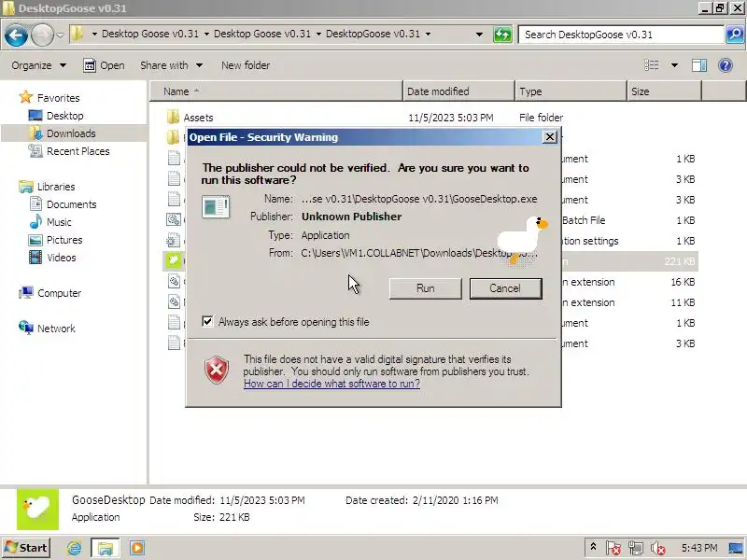Open How can I decide what software link

331,384
